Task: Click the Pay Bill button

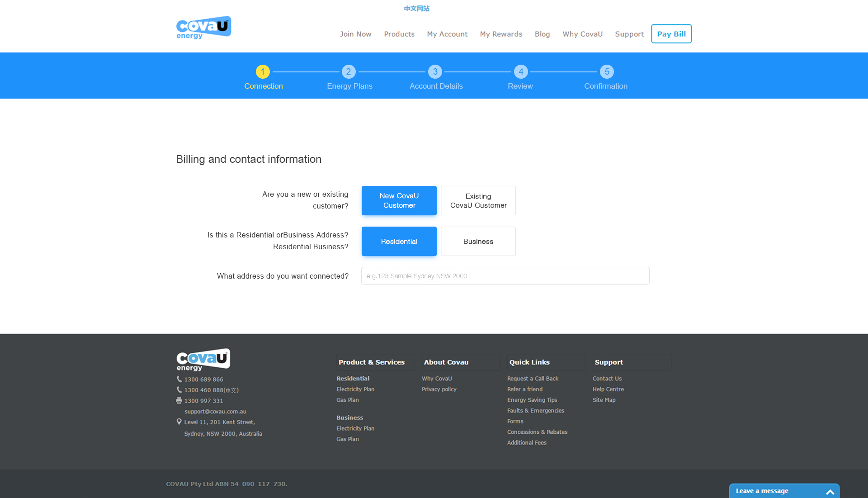Action: pos(671,34)
